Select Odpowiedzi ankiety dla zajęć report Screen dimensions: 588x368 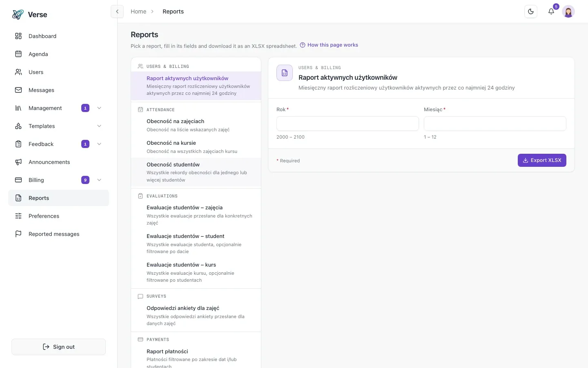click(x=196, y=316)
